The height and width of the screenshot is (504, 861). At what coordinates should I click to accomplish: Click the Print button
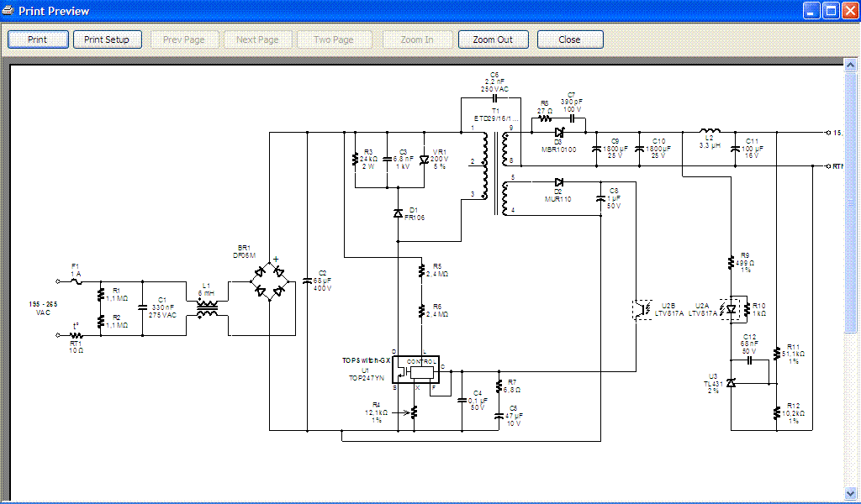point(38,39)
